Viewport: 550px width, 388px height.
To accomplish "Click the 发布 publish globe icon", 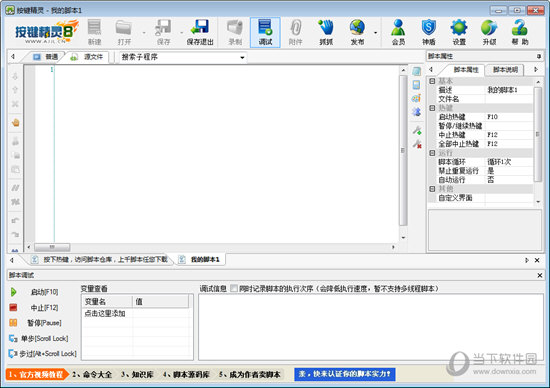I will [357, 32].
